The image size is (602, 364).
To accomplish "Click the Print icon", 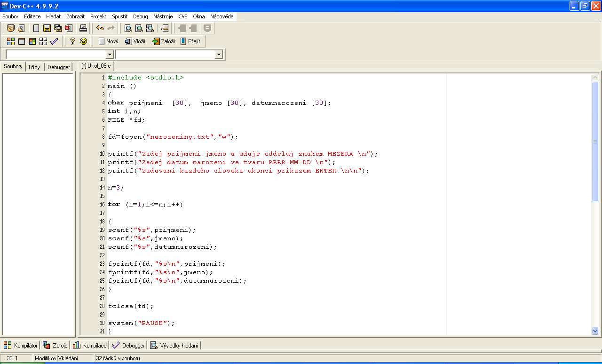I will click(83, 28).
